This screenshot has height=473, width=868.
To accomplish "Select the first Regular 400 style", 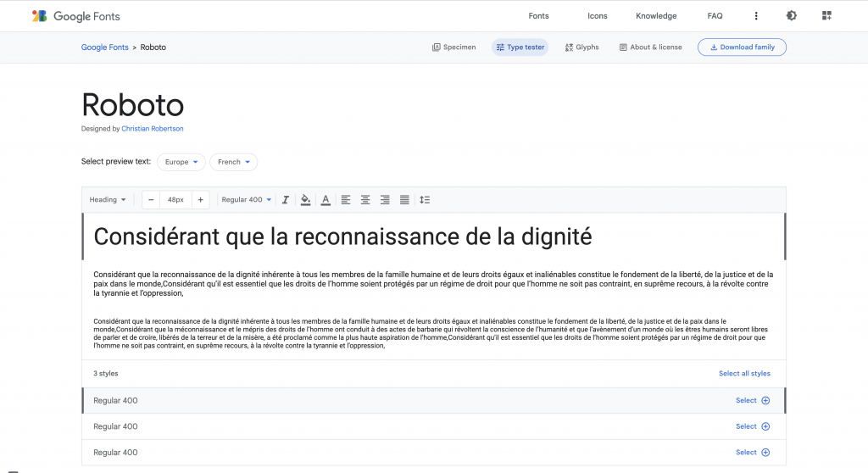I will [753, 400].
